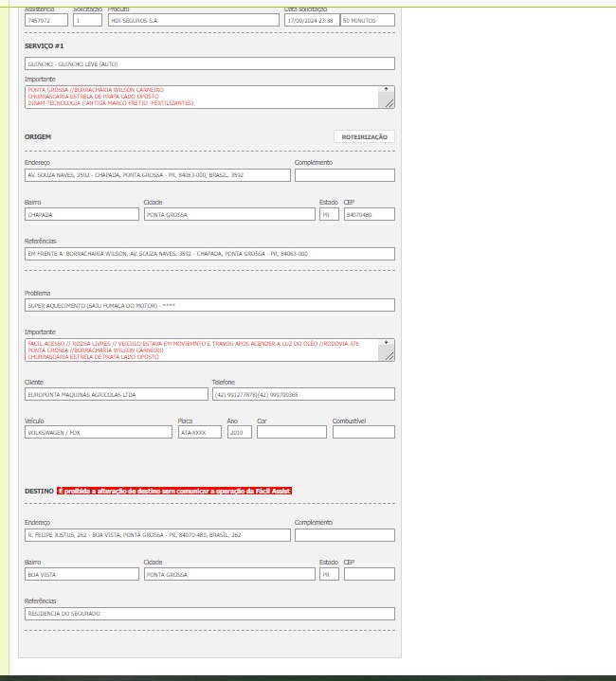Click the Placa license plate field
This screenshot has width=616, height=681.
click(x=199, y=432)
